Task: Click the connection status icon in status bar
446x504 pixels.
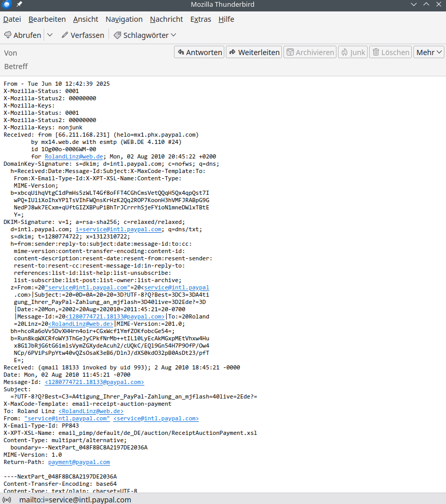Action: coord(7,500)
